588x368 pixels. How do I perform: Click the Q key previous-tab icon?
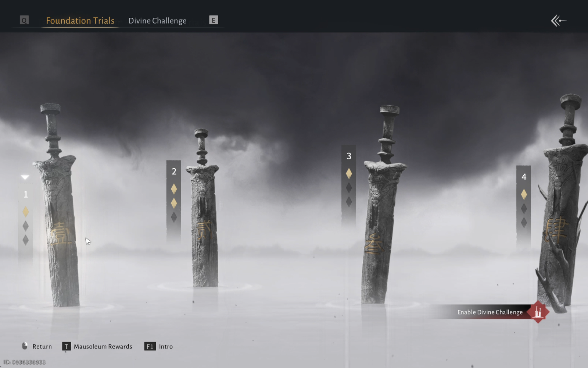tap(24, 20)
